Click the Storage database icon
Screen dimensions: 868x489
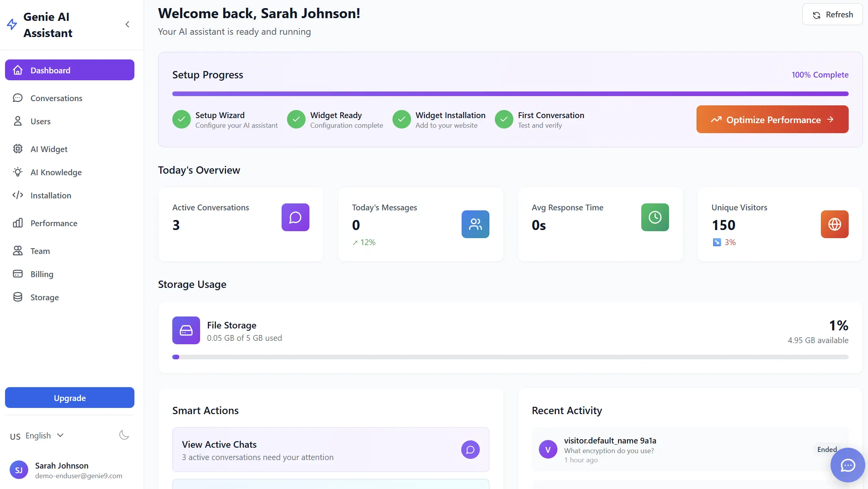[x=18, y=297]
